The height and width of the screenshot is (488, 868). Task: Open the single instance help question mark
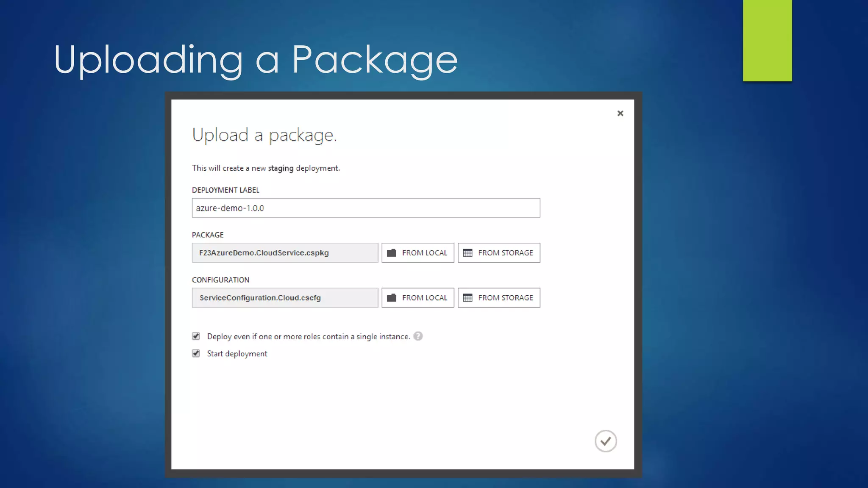coord(418,336)
